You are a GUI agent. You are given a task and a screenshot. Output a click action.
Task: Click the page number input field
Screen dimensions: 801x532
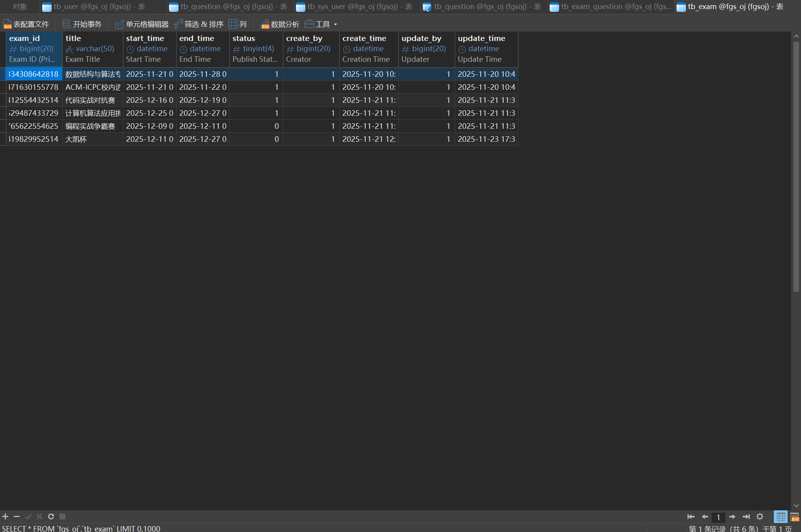[x=718, y=517]
